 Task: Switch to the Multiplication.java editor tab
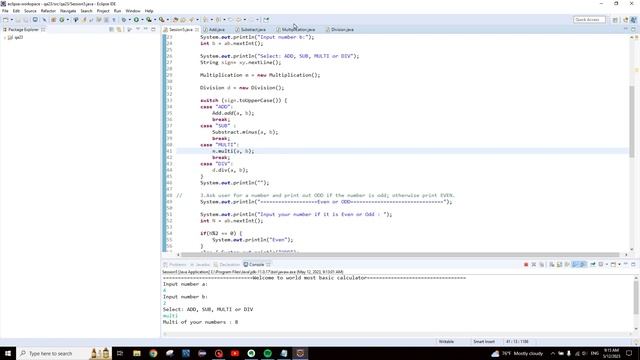[295, 29]
